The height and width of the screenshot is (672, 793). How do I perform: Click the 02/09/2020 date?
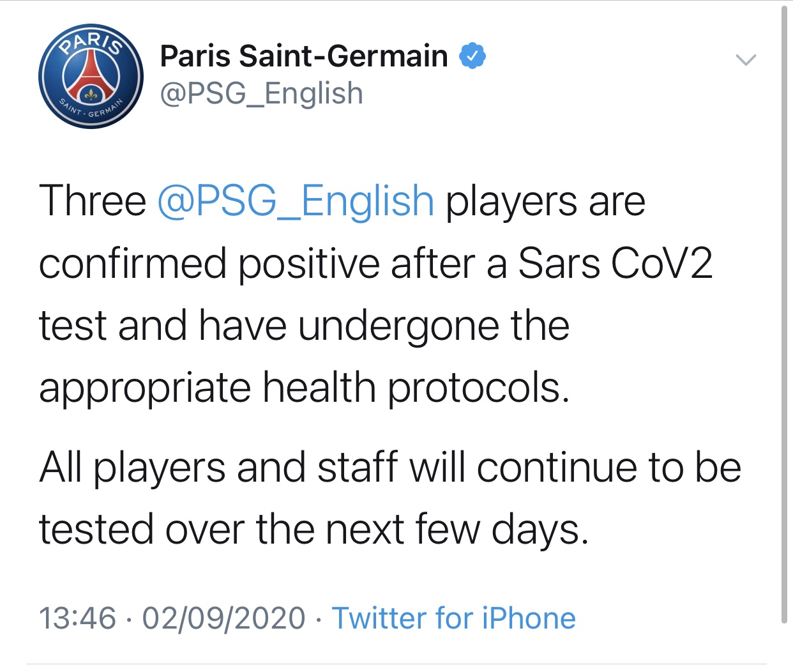(223, 618)
